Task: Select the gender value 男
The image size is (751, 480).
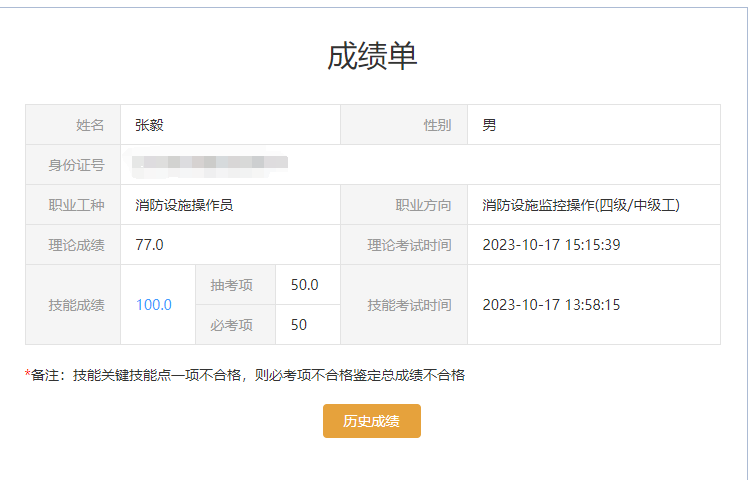Action: pyautogui.click(x=489, y=125)
